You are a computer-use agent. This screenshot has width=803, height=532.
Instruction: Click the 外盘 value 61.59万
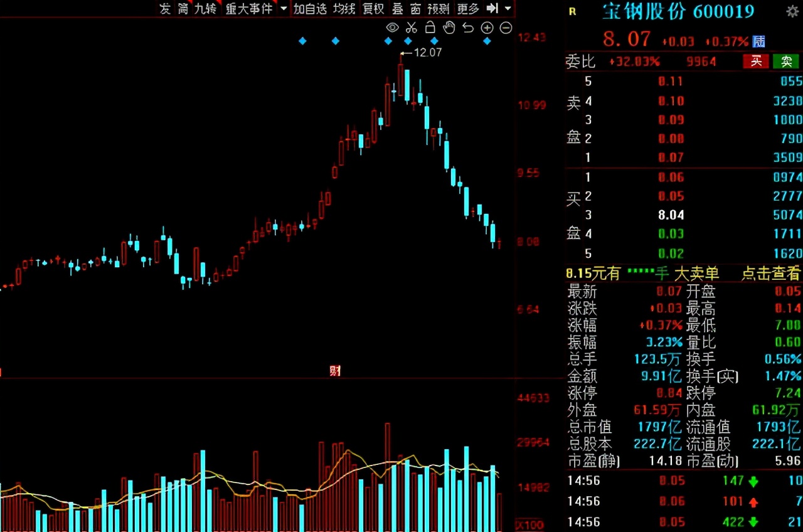[x=658, y=410]
